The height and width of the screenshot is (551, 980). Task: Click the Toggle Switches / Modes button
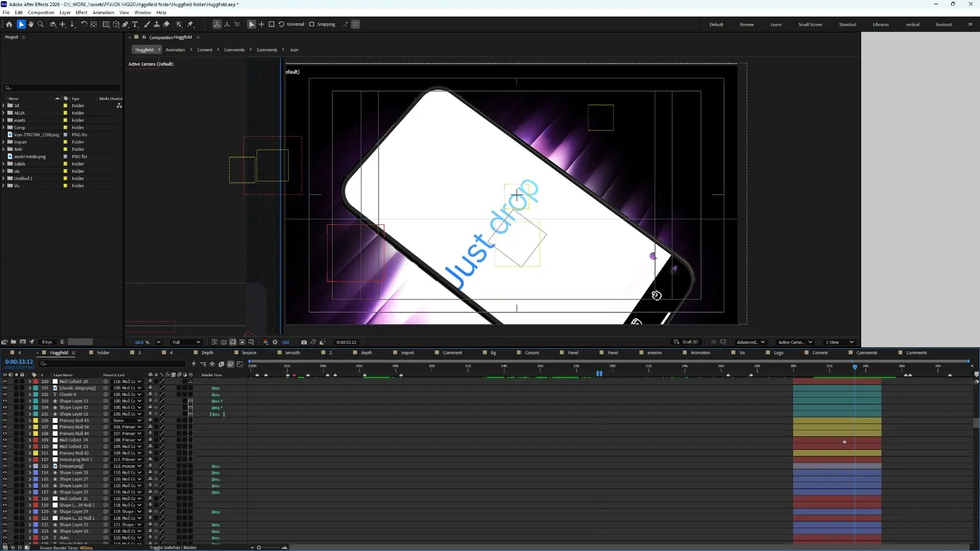click(x=173, y=547)
